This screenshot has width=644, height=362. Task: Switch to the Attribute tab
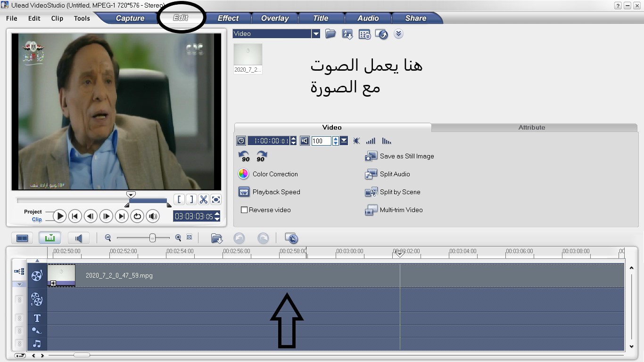(532, 127)
